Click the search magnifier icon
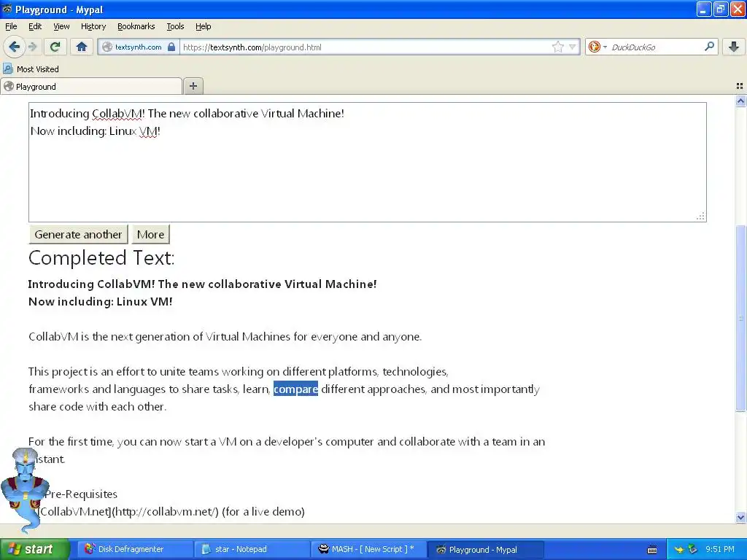 click(709, 46)
